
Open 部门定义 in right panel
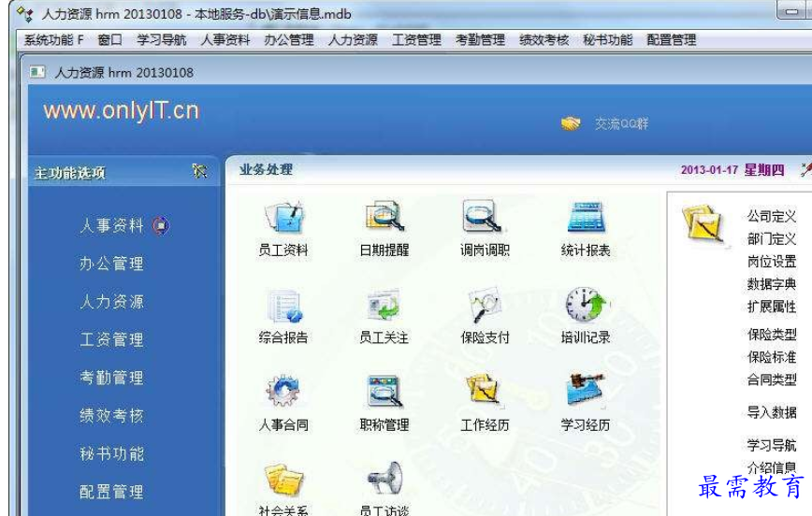(771, 239)
